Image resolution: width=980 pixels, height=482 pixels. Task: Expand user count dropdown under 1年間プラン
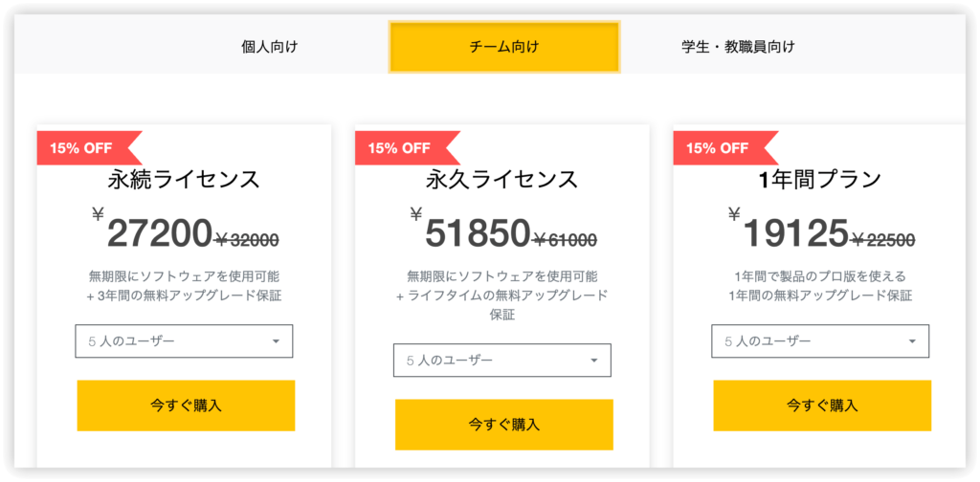820,341
